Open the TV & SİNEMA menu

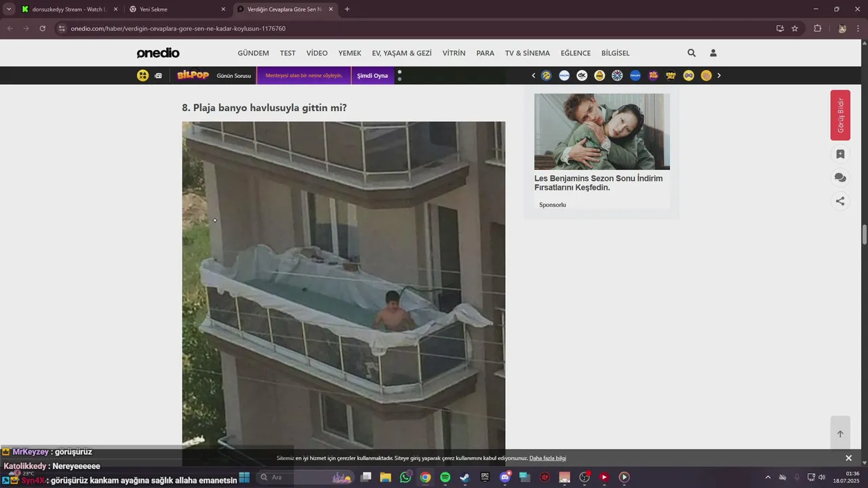(x=527, y=53)
